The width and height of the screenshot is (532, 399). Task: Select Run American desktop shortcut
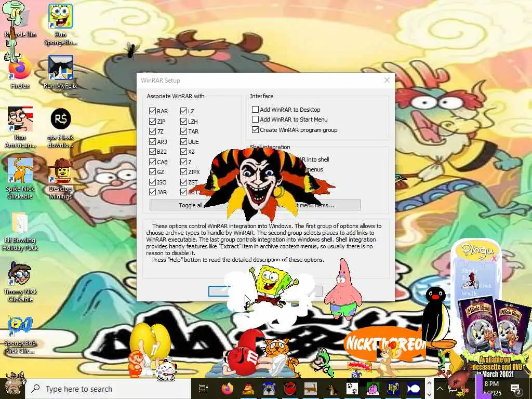[x=20, y=127]
